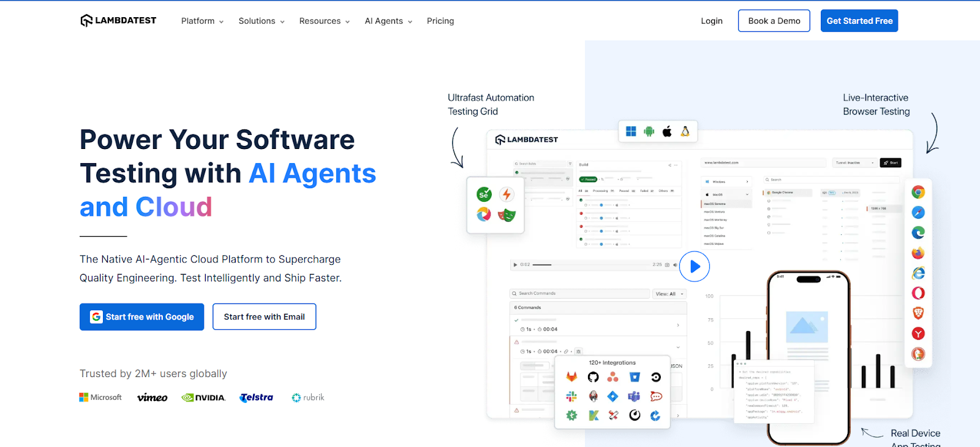Image resolution: width=980 pixels, height=447 pixels.
Task: Click small play icon at 0:02
Action: [x=515, y=265]
